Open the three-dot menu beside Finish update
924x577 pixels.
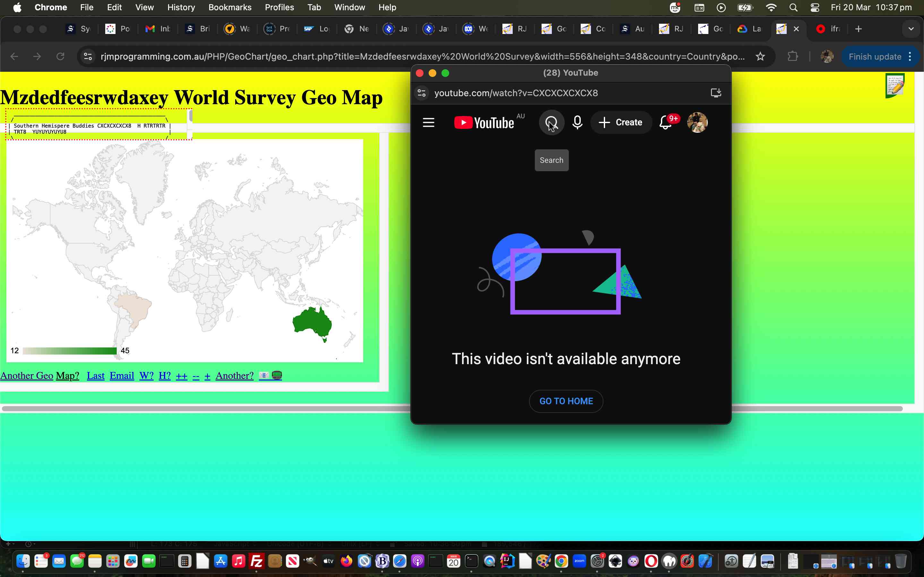click(x=910, y=56)
